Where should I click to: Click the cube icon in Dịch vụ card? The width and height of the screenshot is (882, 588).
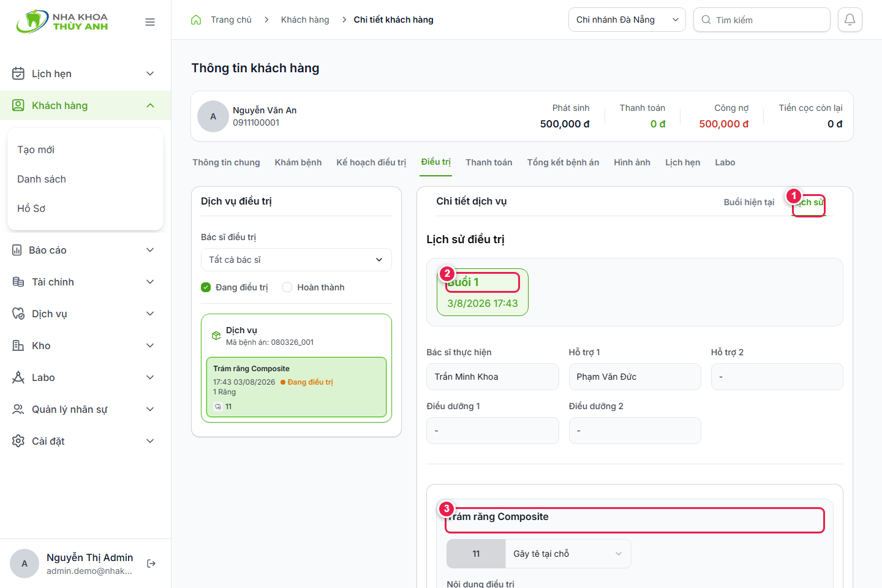tap(216, 336)
